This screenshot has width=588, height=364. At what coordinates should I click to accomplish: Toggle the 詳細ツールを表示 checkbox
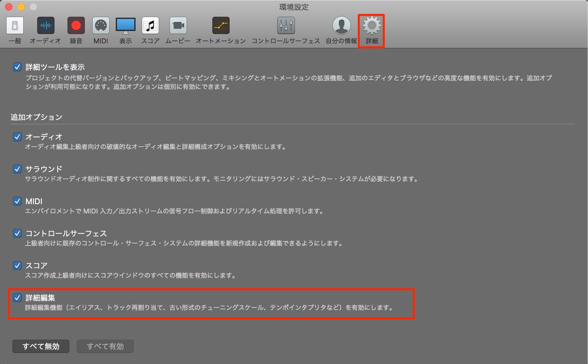pos(17,67)
